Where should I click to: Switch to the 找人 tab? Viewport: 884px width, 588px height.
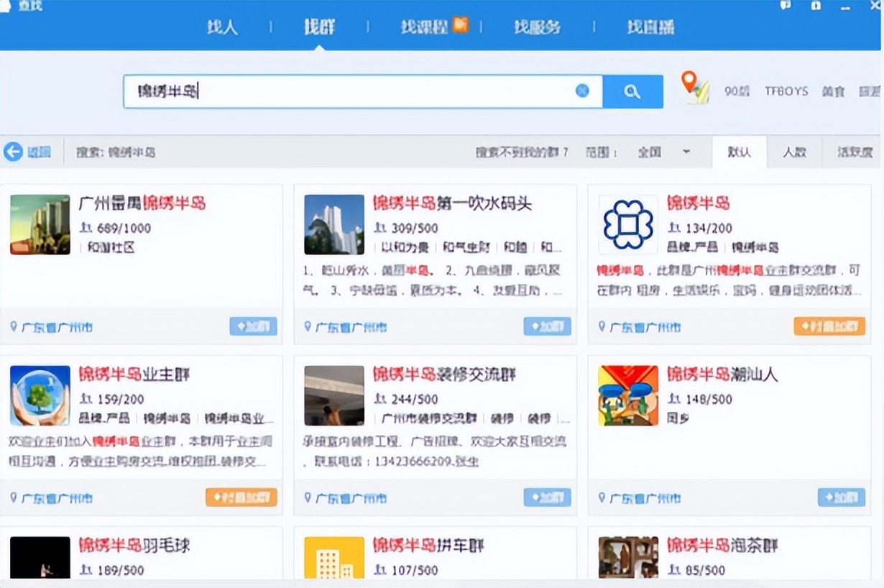pos(222,27)
